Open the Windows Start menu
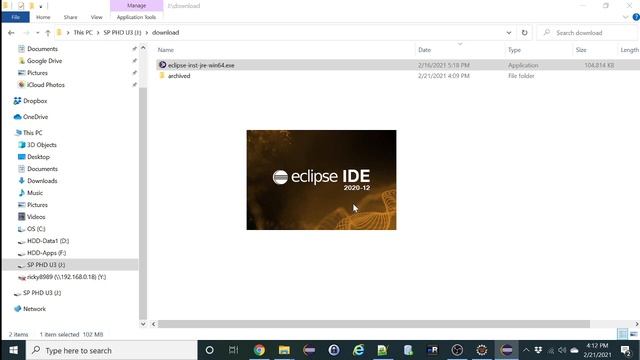This screenshot has height=360, width=640. [13, 350]
